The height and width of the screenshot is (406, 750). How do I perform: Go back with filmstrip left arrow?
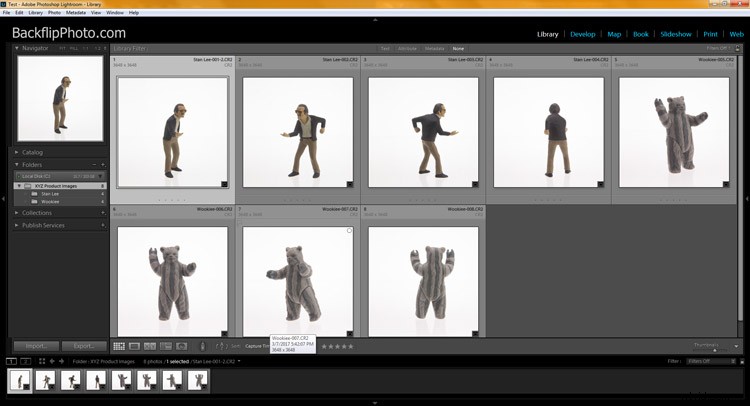coord(52,362)
